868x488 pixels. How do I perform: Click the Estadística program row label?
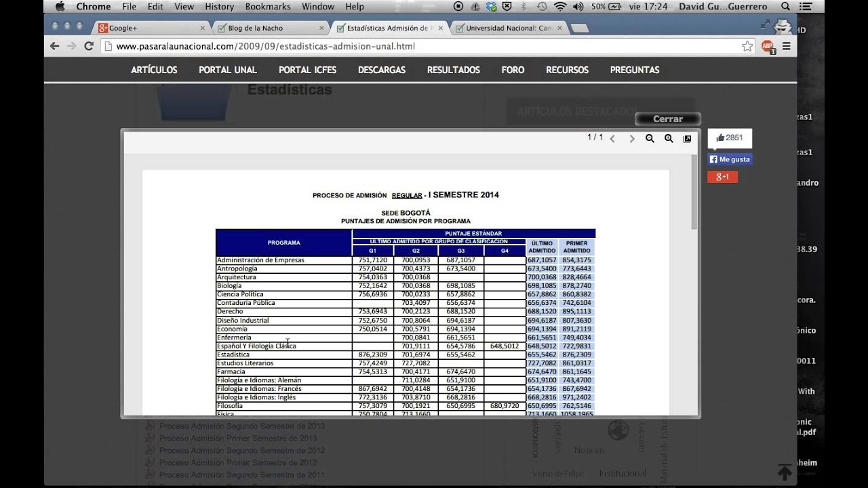point(233,354)
